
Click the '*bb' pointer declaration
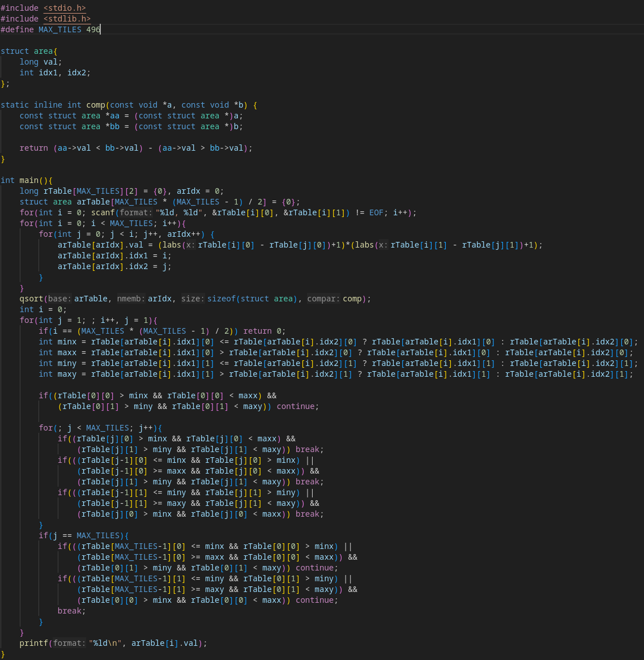(112, 126)
